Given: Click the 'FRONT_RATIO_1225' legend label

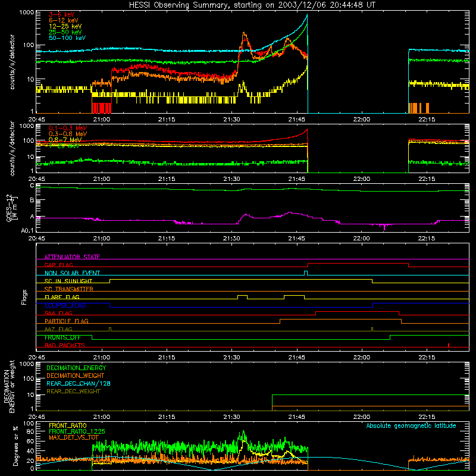Looking at the screenshot, I should coord(77,431).
